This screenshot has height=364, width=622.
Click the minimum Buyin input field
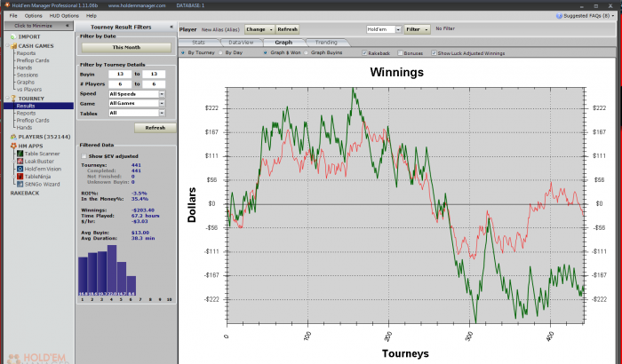(x=120, y=75)
